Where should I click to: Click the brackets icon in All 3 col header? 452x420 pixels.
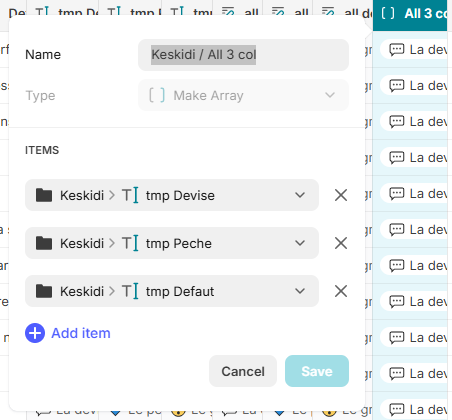(x=388, y=14)
